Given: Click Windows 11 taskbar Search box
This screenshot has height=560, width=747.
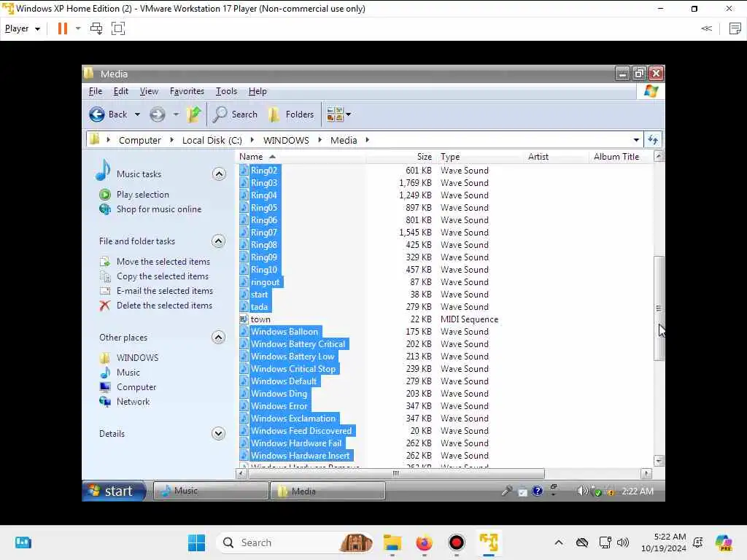Looking at the screenshot, I should [x=293, y=542].
